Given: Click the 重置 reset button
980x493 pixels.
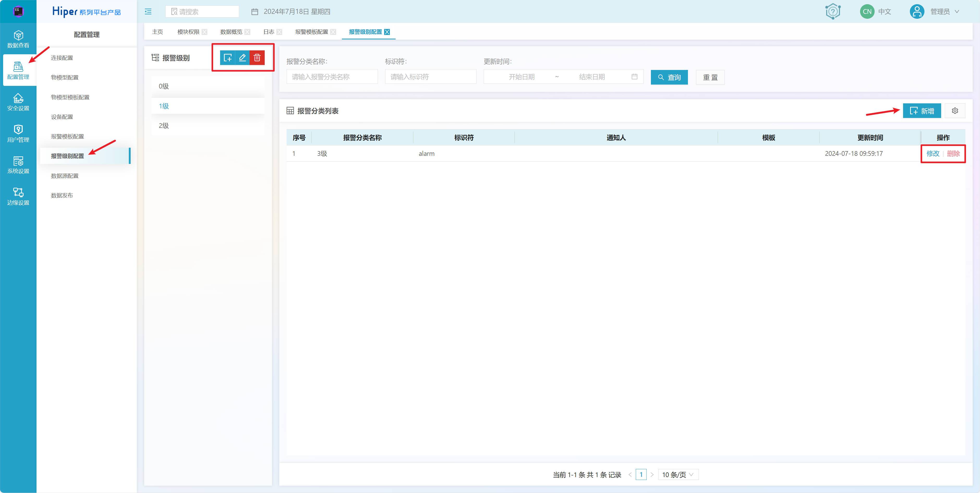Looking at the screenshot, I should click(x=710, y=77).
